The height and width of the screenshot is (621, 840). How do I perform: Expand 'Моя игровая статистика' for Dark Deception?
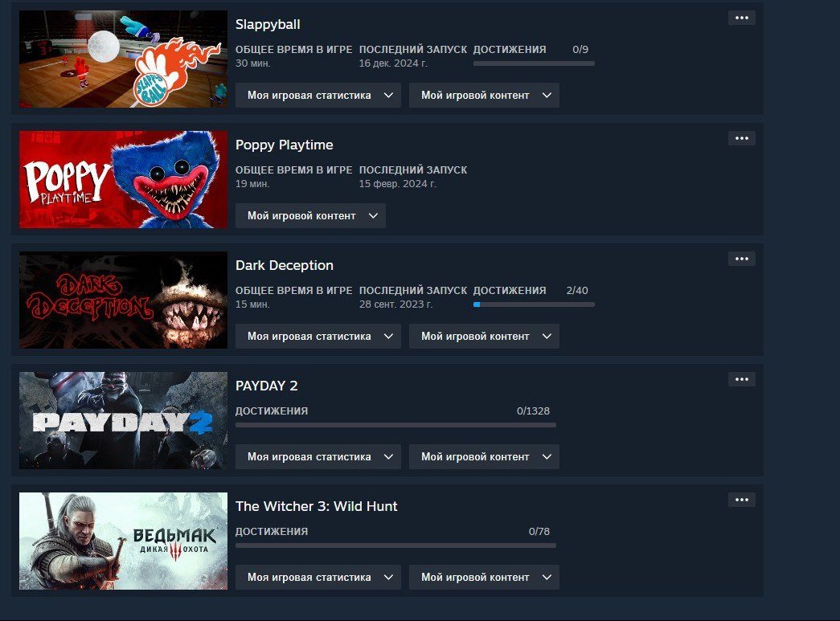coord(318,336)
